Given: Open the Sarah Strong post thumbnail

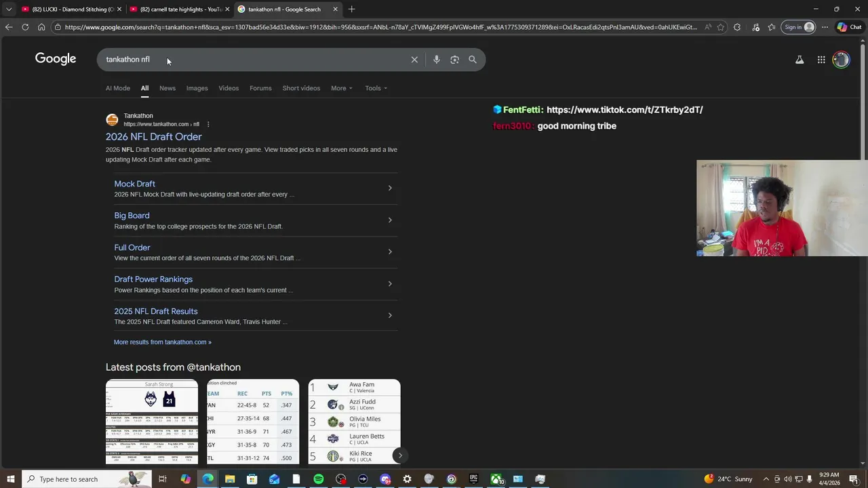Looking at the screenshot, I should [x=152, y=422].
